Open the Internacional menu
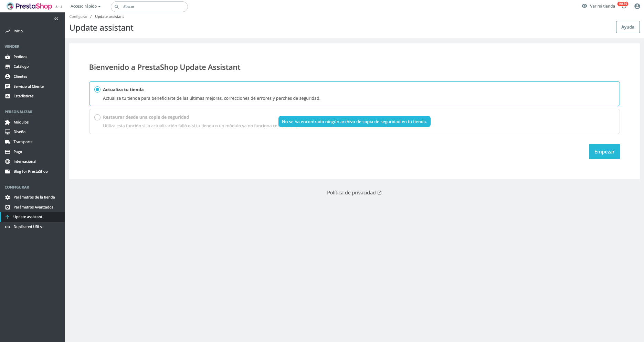Screen dimensions: 644x342 pos(32,161)
